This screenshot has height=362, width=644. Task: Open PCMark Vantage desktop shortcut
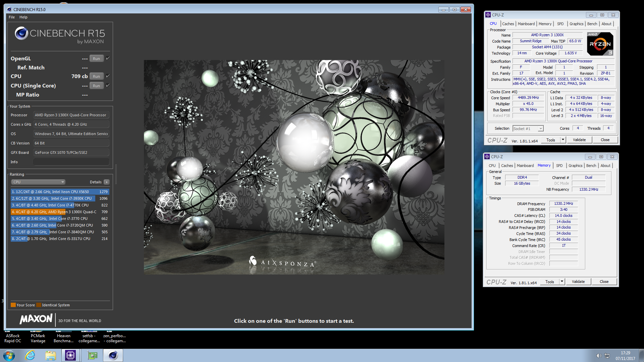pos(38,338)
